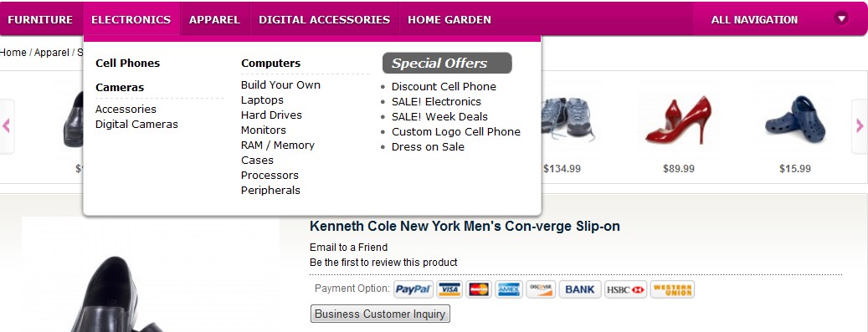Select the Digital Cameras submenu link

(136, 125)
